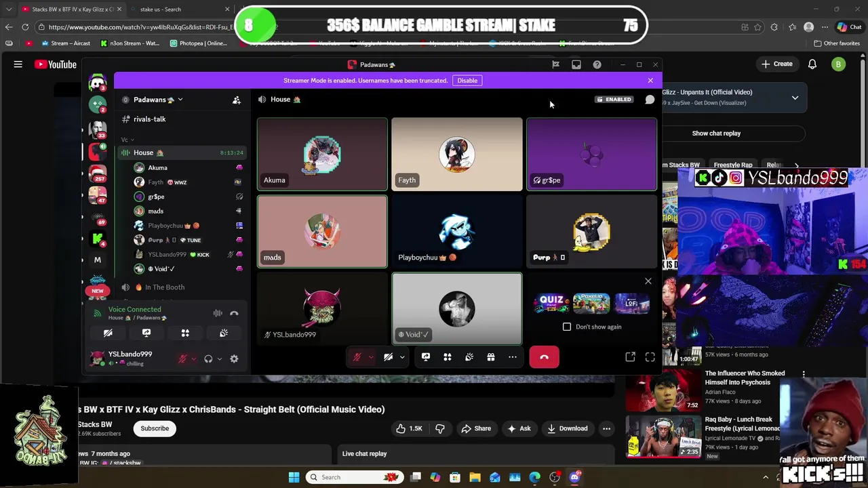Open more options ellipsis in call bar
Screen dimensions: 868x488
point(513,357)
